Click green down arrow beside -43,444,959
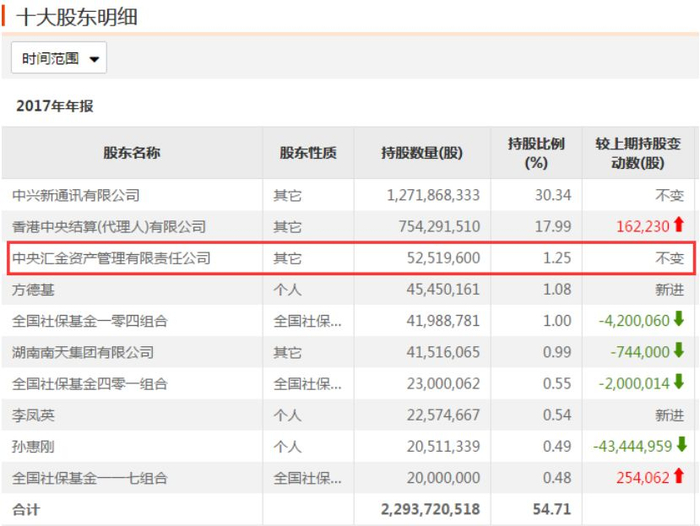 point(682,445)
